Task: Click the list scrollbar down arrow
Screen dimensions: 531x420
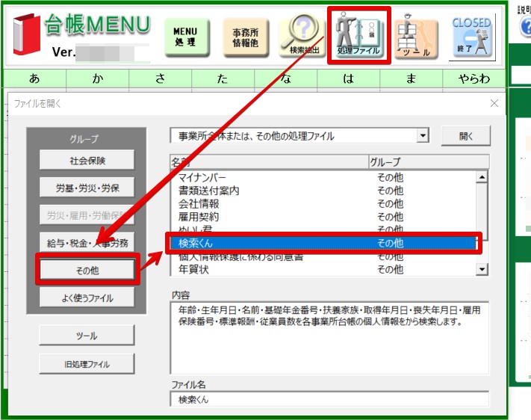Action: [x=482, y=270]
